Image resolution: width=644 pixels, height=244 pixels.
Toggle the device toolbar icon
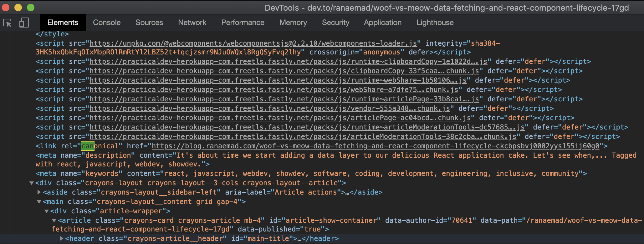tap(24, 23)
